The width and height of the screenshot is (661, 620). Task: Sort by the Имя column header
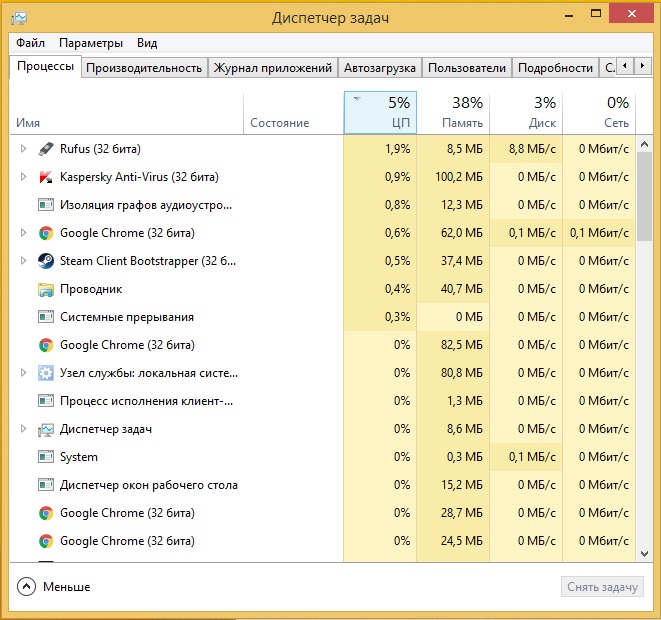(x=126, y=113)
